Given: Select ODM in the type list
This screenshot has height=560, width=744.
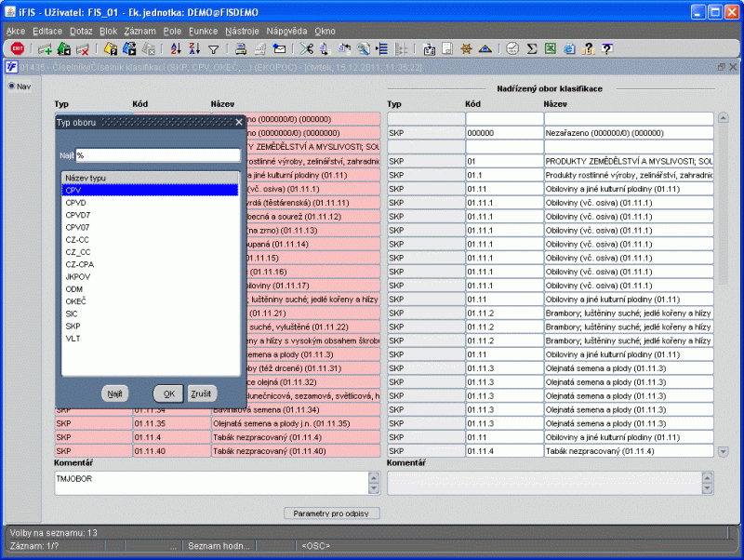Looking at the screenshot, I should (150, 289).
